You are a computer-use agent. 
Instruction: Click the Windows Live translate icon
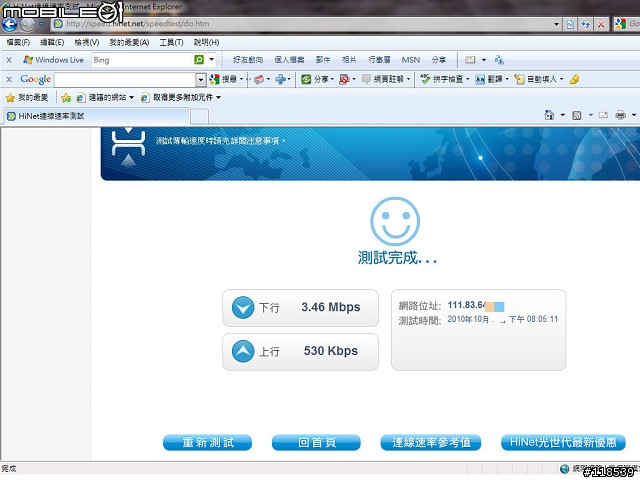[499, 60]
